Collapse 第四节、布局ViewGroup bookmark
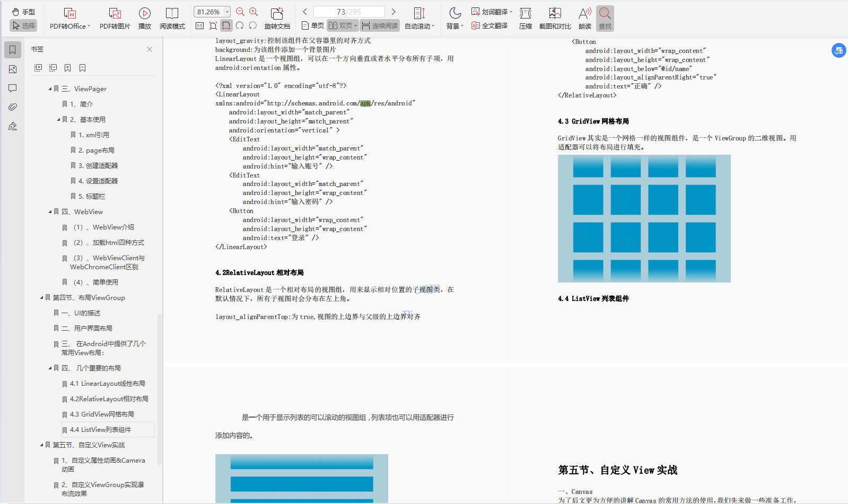This screenshot has width=848, height=504. 42,298
